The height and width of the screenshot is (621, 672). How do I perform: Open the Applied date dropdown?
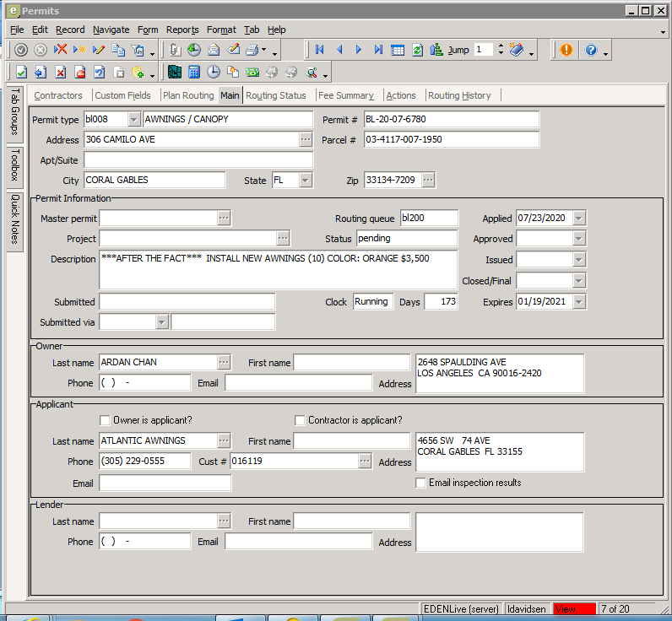coord(578,218)
